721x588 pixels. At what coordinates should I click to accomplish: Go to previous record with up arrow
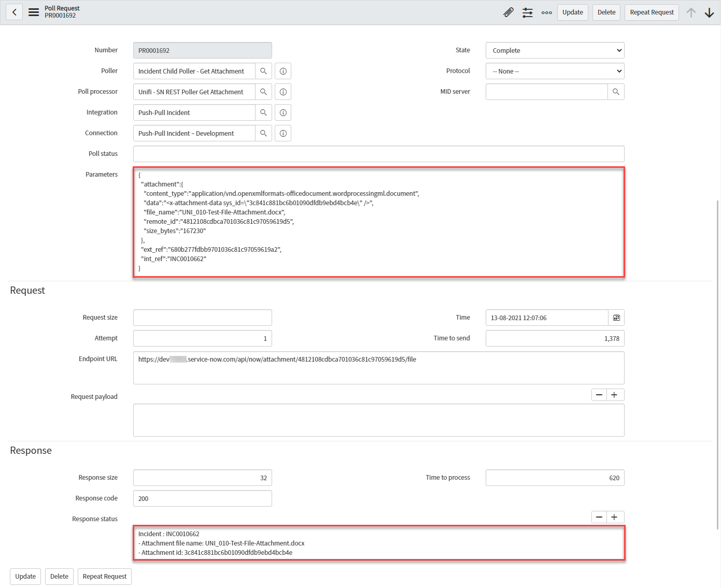(691, 12)
